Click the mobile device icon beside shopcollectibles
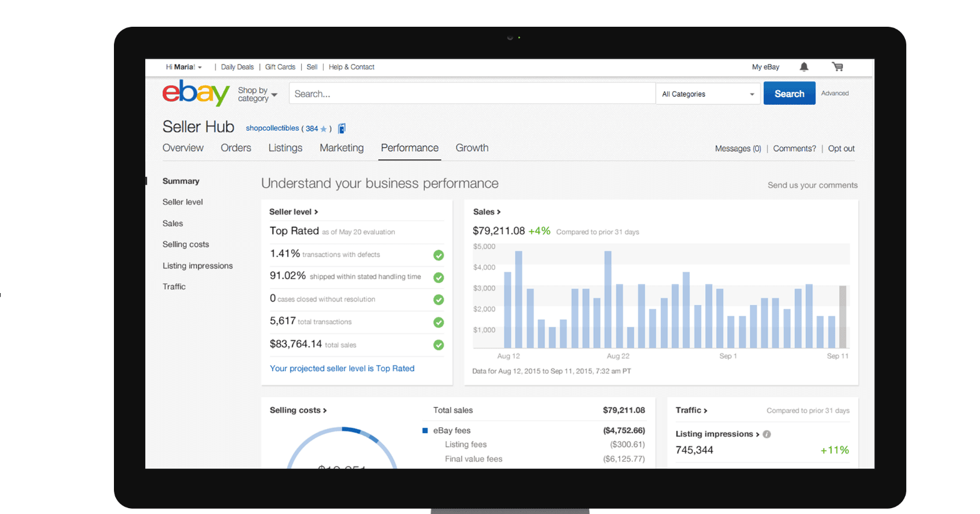The height and width of the screenshot is (514, 980). coord(342,128)
